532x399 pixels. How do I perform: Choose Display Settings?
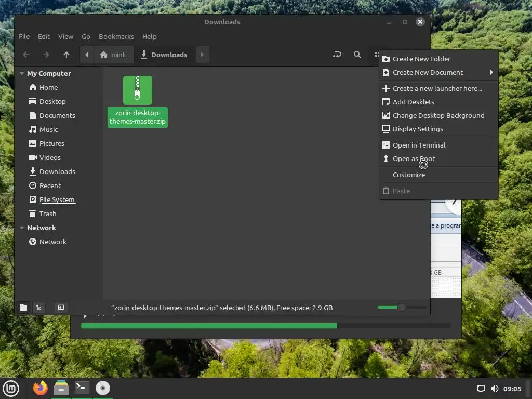[x=438, y=129]
